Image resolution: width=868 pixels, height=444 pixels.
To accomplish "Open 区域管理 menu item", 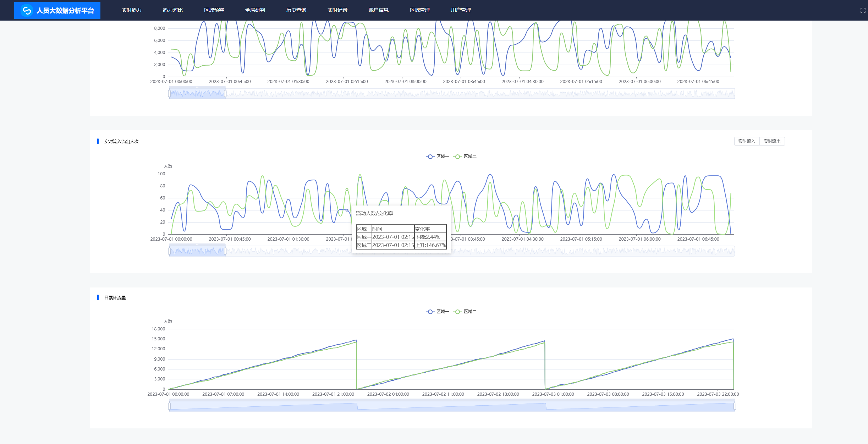I will 419,10.
